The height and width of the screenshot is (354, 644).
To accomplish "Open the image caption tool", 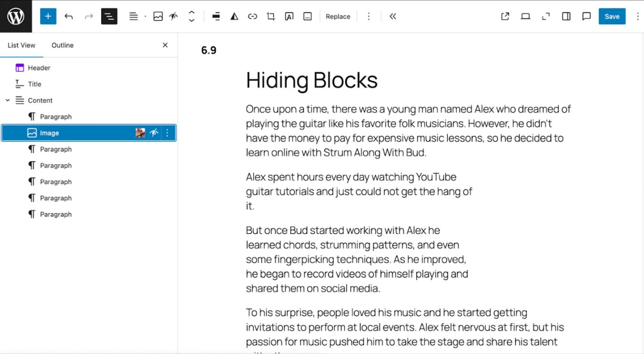I will (x=307, y=16).
